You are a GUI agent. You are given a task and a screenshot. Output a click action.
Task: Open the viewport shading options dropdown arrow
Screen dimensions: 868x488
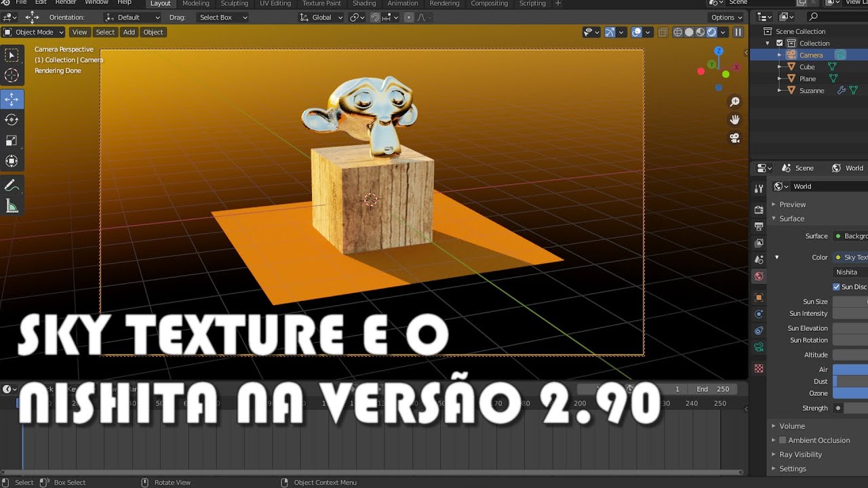coord(724,32)
